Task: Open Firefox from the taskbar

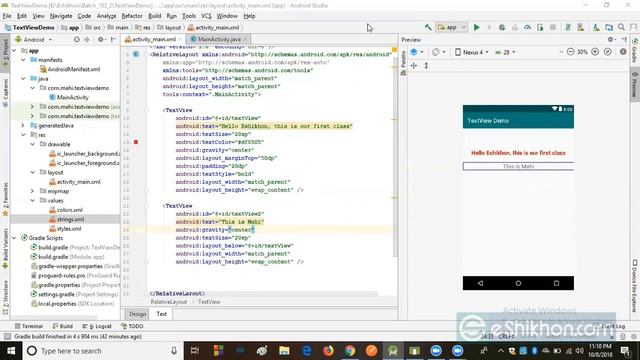Action: [328, 351]
